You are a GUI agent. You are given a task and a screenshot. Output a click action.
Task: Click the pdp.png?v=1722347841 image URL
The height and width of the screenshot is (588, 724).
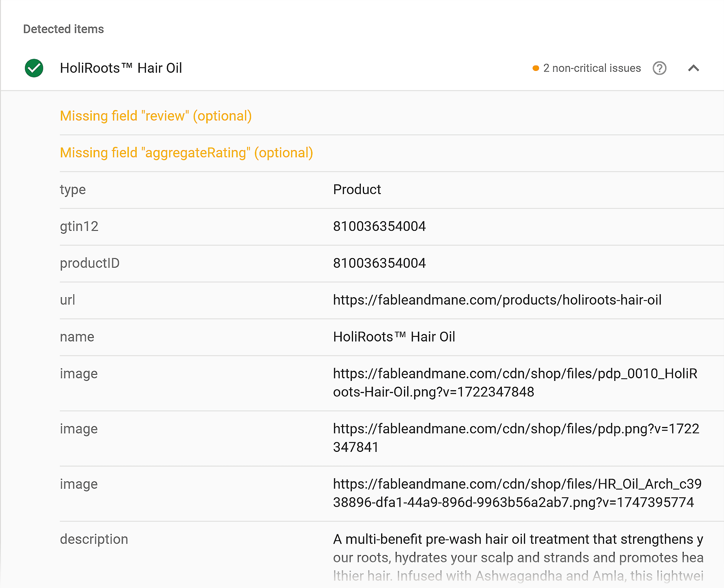(516, 438)
